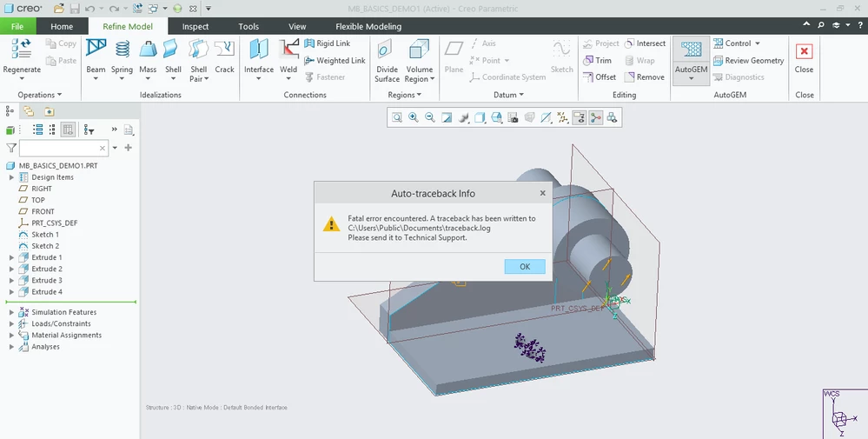Expand the Extrude 1 feature
This screenshot has height=439, width=868.
click(11, 257)
